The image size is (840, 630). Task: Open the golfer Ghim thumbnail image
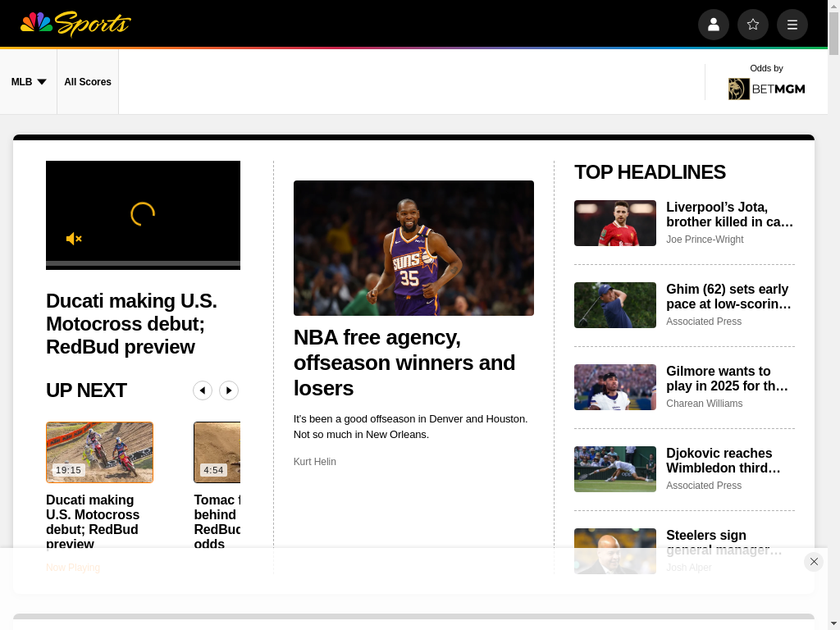tap(615, 305)
